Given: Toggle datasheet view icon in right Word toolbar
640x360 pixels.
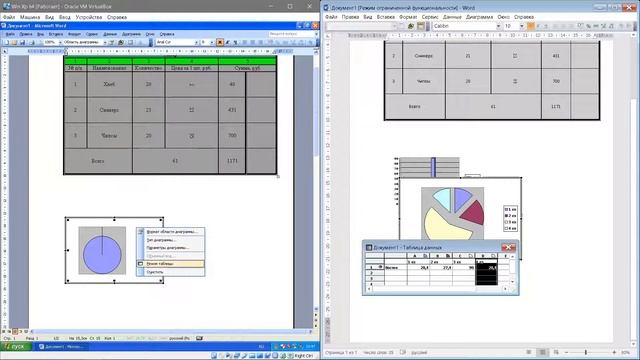Looking at the screenshot, I should 421,26.
